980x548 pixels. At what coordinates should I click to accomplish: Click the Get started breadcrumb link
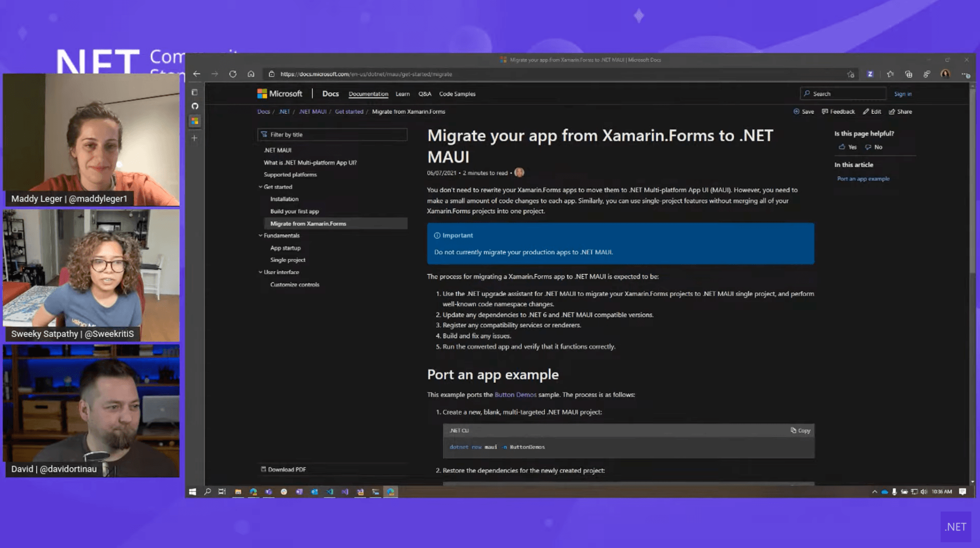(x=349, y=112)
